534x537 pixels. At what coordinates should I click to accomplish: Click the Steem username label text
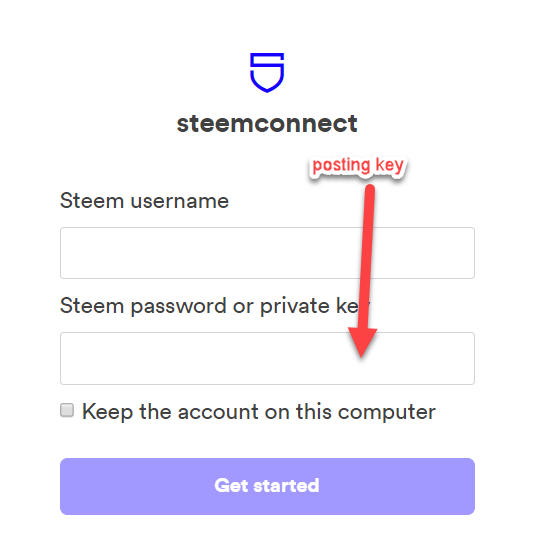click(144, 201)
